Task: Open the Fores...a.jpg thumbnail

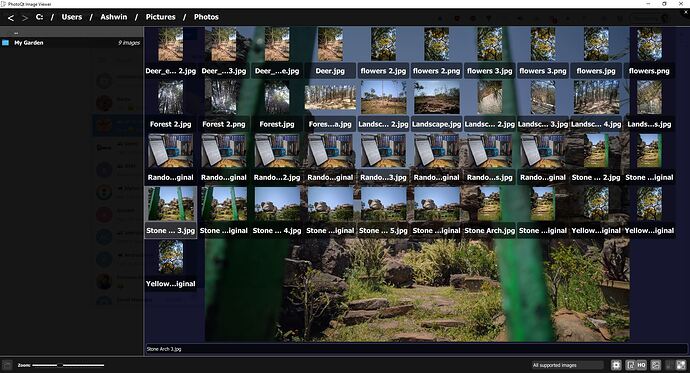Action: click(330, 105)
